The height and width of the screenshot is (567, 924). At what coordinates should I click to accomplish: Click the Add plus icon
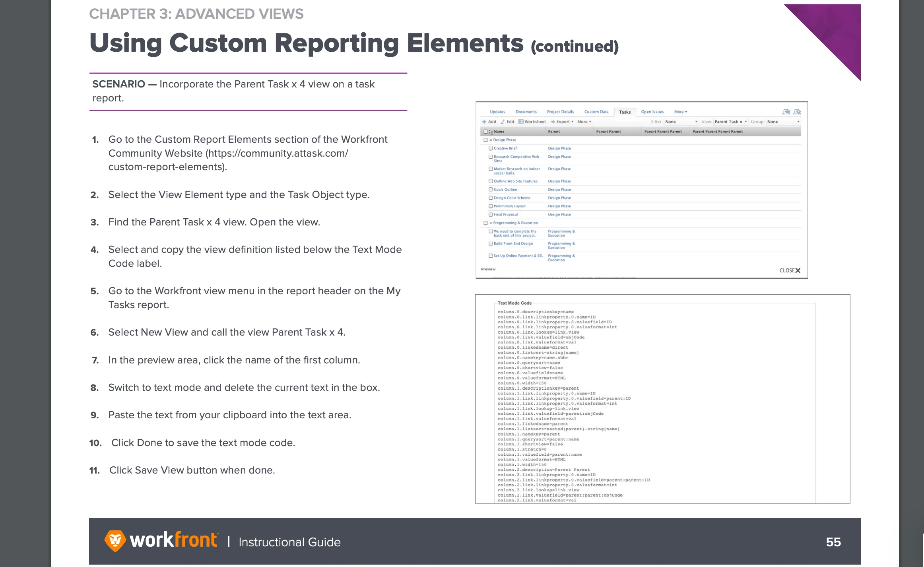pos(484,122)
